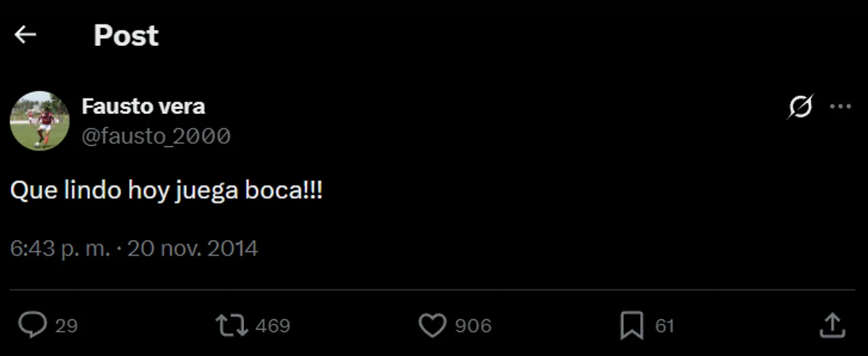Viewport: 868px width, 356px height.
Task: Click the 6:43 p. m. timestamp
Action: pos(60,248)
